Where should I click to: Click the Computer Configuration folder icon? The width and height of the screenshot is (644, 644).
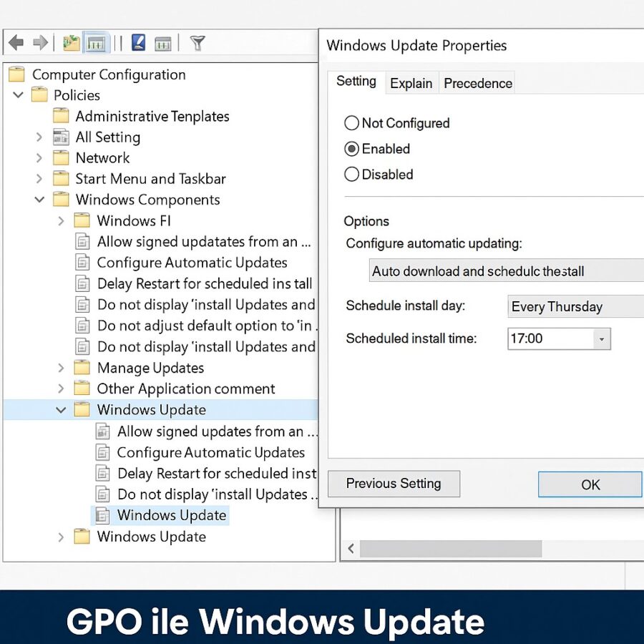click(x=17, y=74)
